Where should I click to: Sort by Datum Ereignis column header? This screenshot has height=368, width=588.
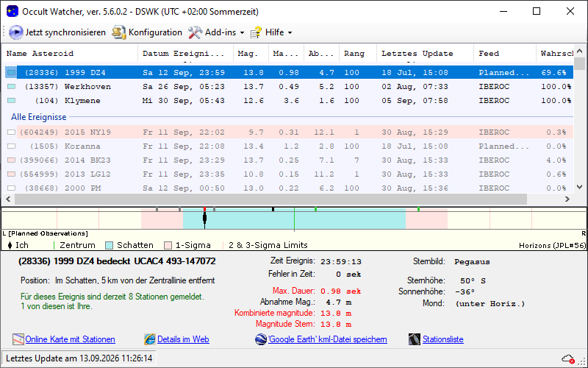pyautogui.click(x=186, y=53)
